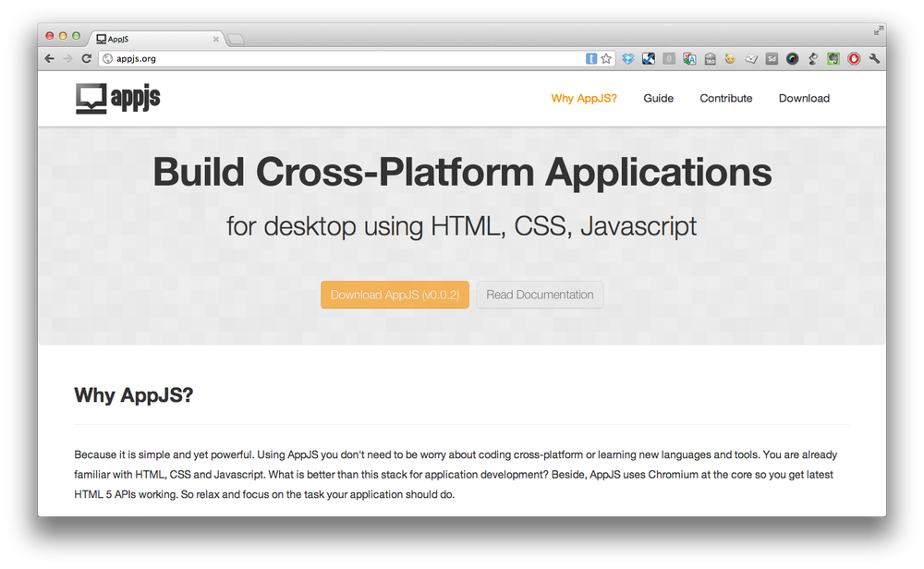Screen dimensions: 924x569
Task: Reload the appjs.org page
Action: [x=86, y=58]
